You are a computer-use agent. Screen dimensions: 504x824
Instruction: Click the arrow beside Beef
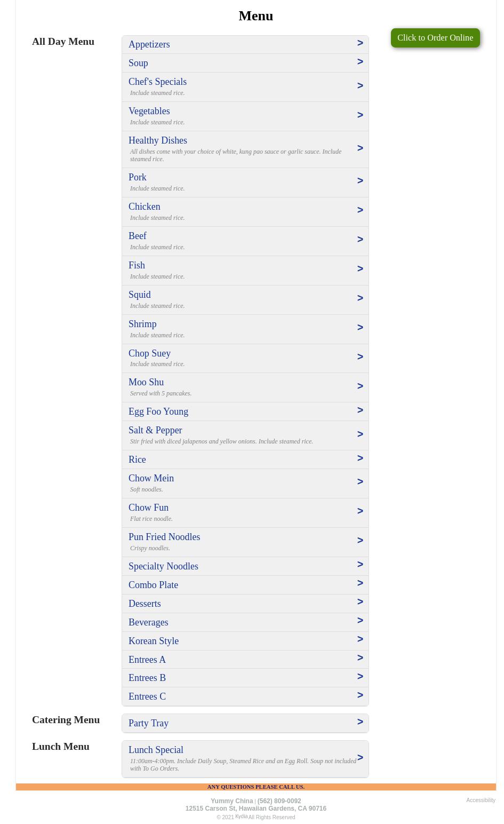point(360,240)
